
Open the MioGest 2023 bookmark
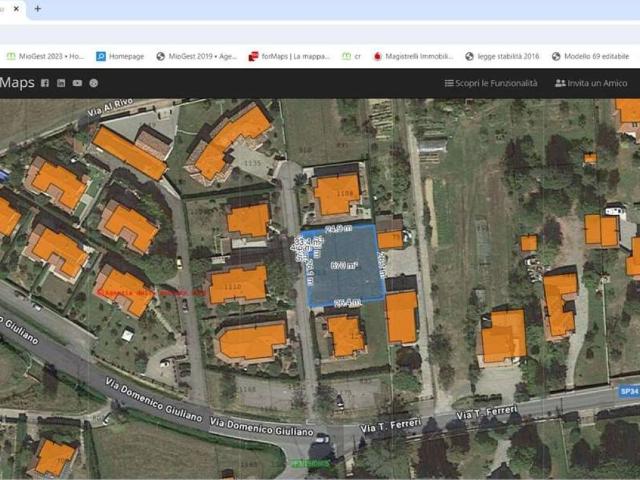46,57
